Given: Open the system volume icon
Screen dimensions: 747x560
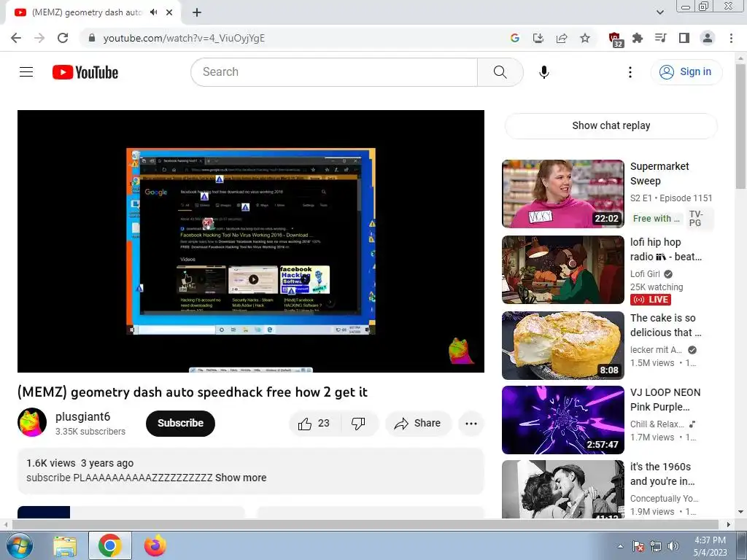Looking at the screenshot, I should coord(673,546).
